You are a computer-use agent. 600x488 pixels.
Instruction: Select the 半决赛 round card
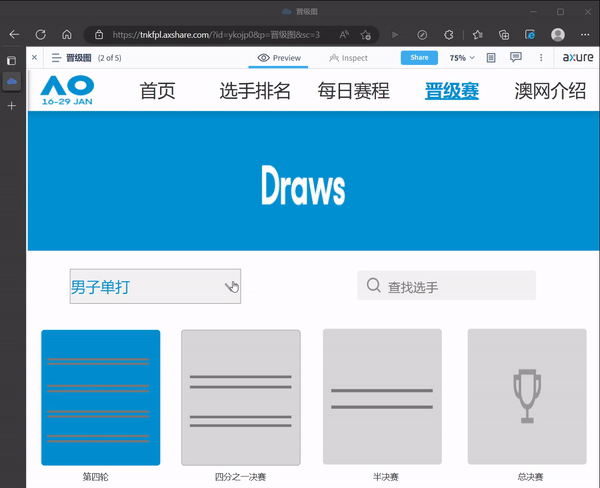(382, 397)
